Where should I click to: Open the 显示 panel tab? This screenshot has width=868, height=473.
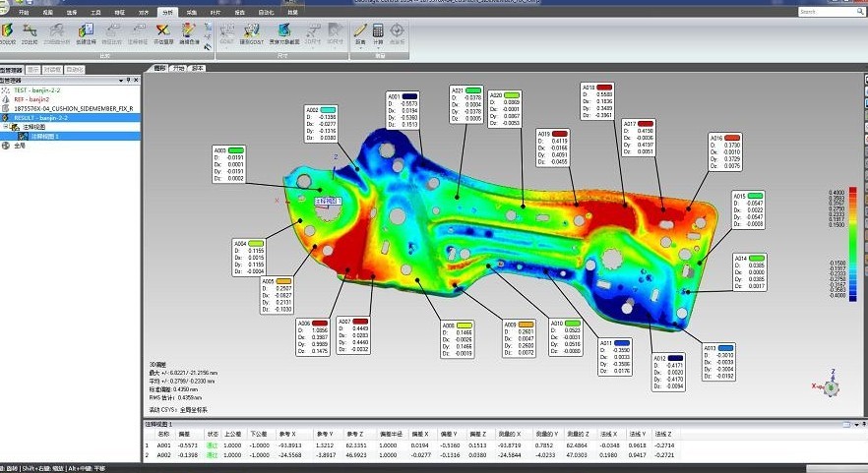click(33, 70)
